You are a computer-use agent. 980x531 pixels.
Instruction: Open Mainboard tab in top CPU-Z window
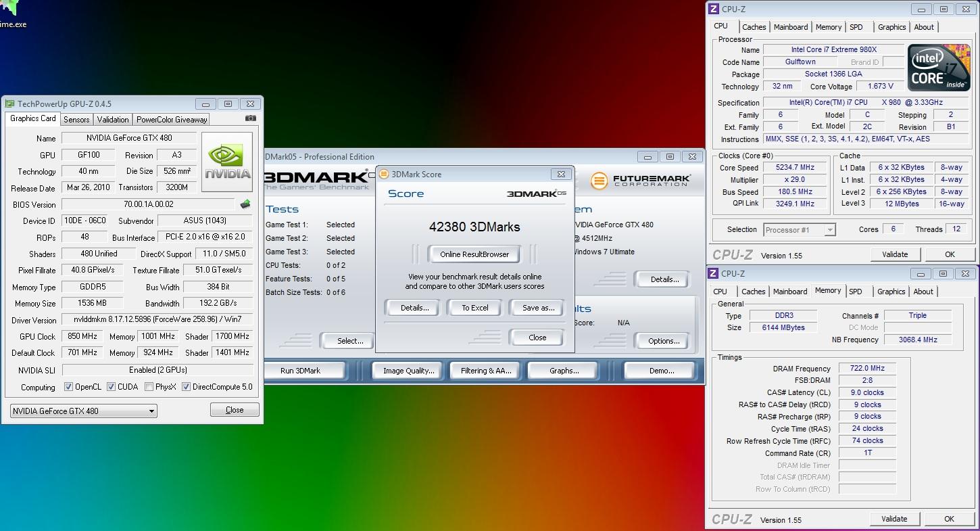[x=791, y=27]
